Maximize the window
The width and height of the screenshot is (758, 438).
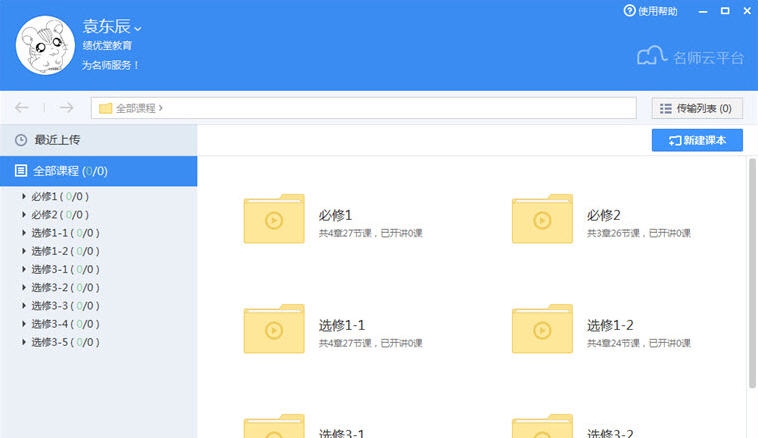(725, 11)
